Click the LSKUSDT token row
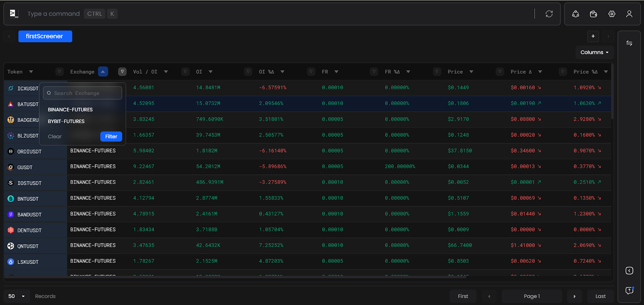 pos(308,262)
